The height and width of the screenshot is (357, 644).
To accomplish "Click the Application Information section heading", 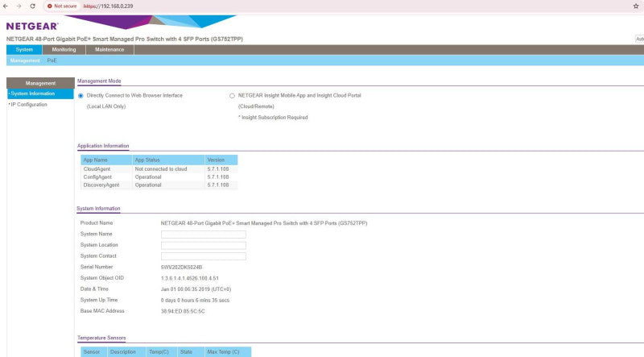I will (x=103, y=146).
